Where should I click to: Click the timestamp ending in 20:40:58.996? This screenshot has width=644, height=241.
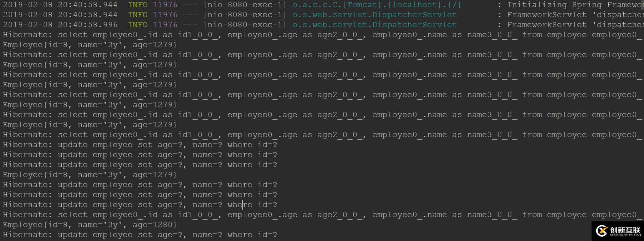pyautogui.click(x=60, y=25)
